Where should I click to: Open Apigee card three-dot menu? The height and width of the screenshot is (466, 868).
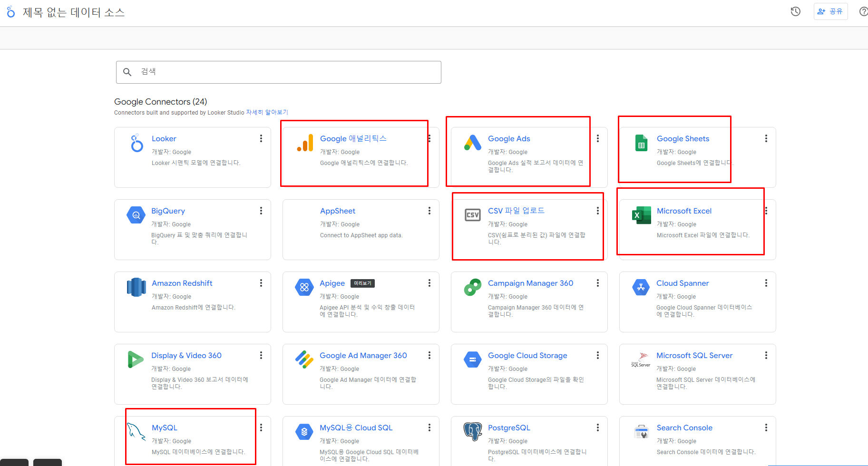429,283
